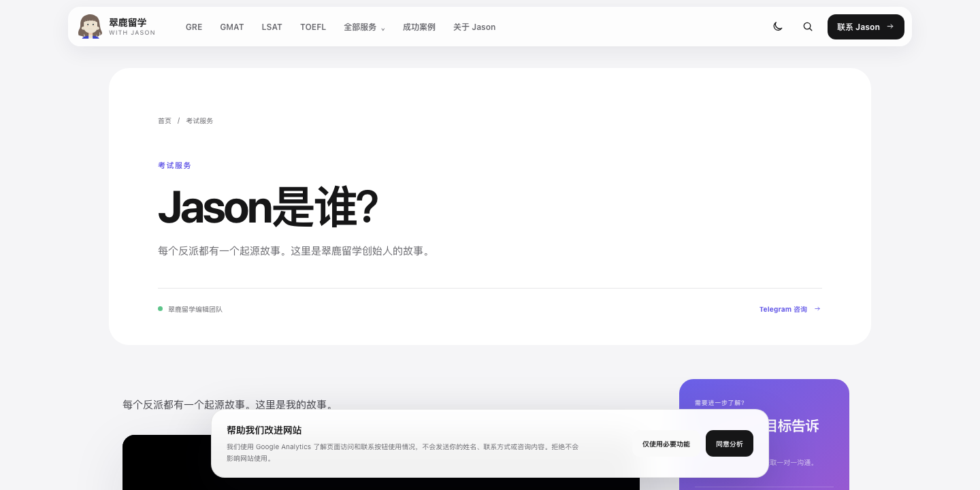Viewport: 980px width, 490px height.
Task: Go to the TOEFL page
Action: 313,27
